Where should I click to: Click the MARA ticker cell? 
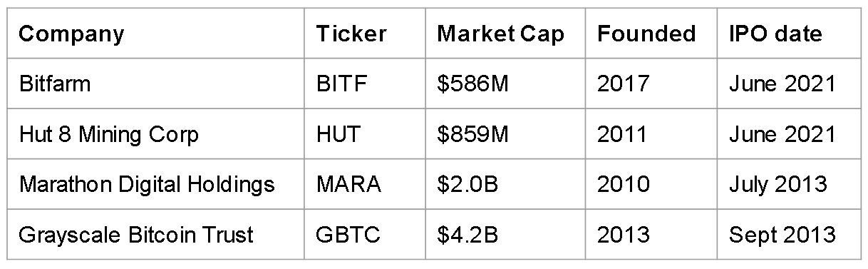coord(365,183)
